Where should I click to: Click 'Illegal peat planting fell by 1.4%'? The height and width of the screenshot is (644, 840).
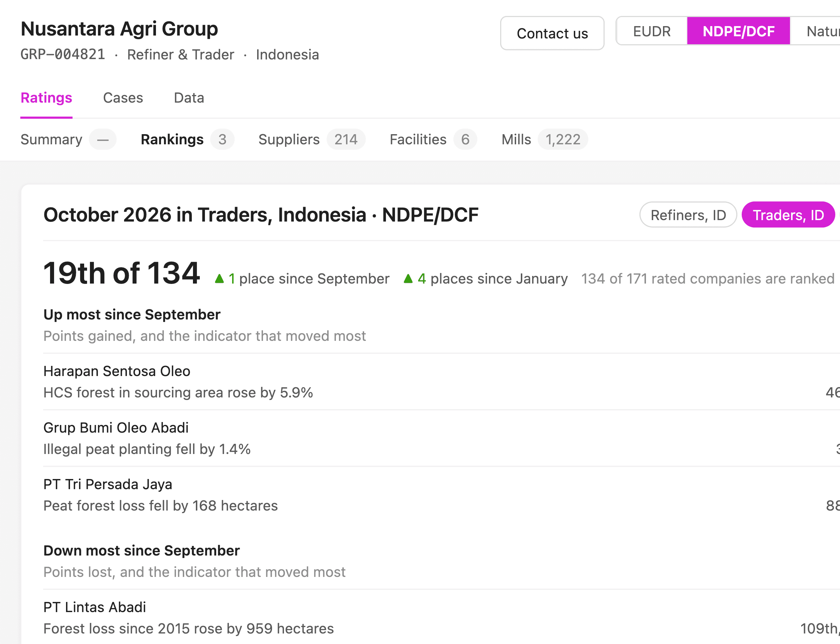click(x=147, y=449)
